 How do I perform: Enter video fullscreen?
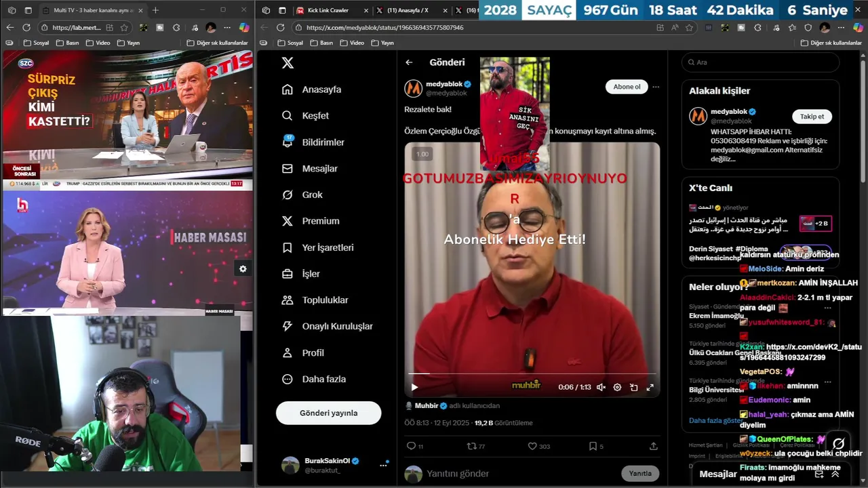click(650, 388)
